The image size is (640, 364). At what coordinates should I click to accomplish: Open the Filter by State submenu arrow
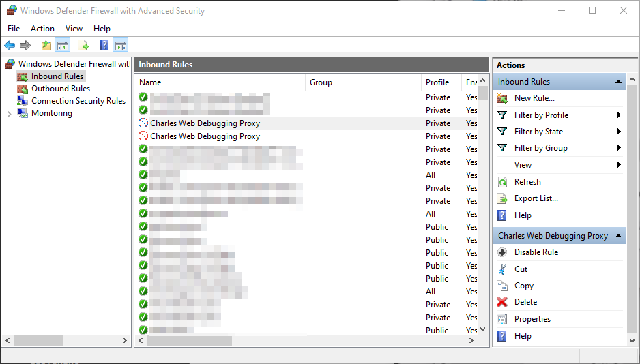coord(619,132)
